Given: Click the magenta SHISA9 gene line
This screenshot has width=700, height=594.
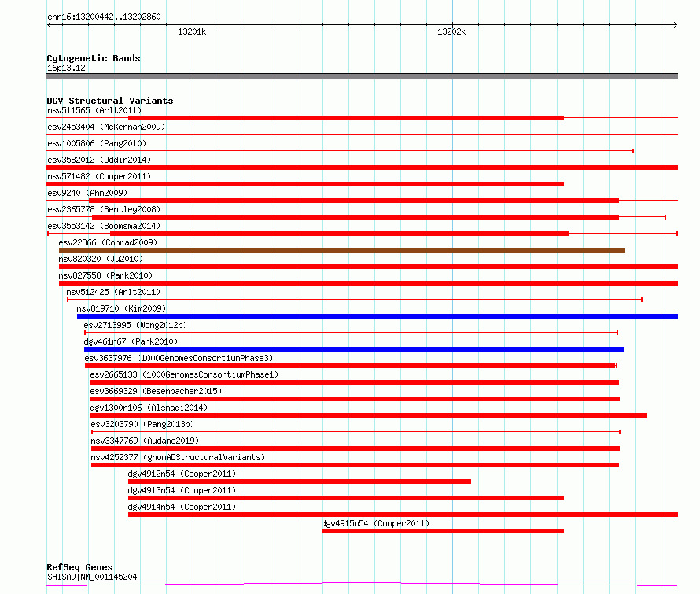Looking at the screenshot, I should click(x=362, y=585).
